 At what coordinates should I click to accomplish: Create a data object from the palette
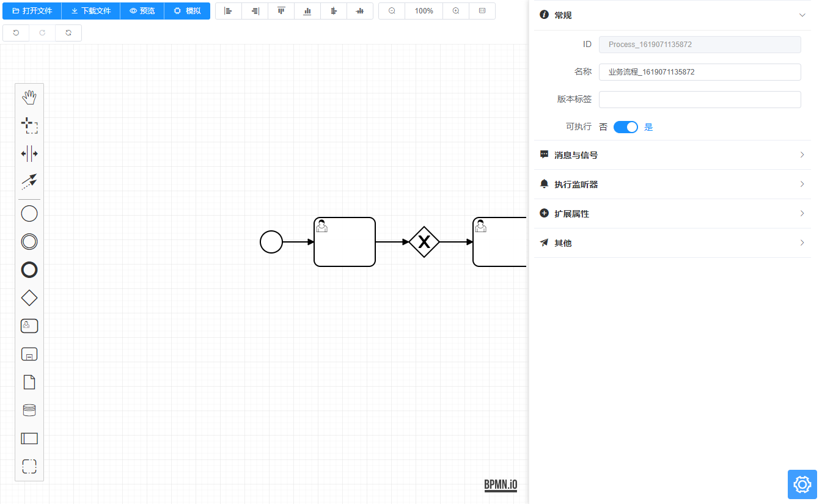point(29,382)
